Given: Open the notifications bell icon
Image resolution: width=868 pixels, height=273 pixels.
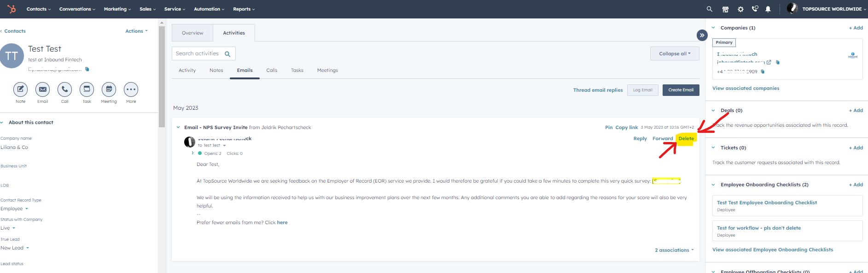Looking at the screenshot, I should [768, 9].
